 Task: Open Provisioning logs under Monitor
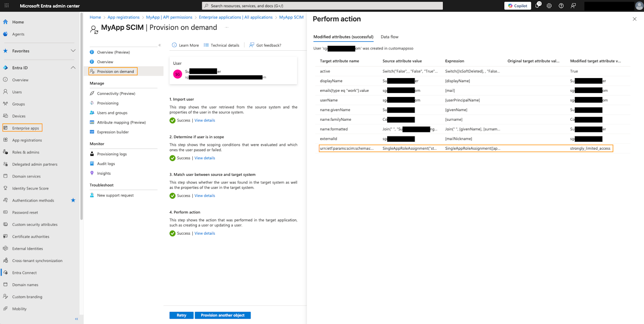111,154
